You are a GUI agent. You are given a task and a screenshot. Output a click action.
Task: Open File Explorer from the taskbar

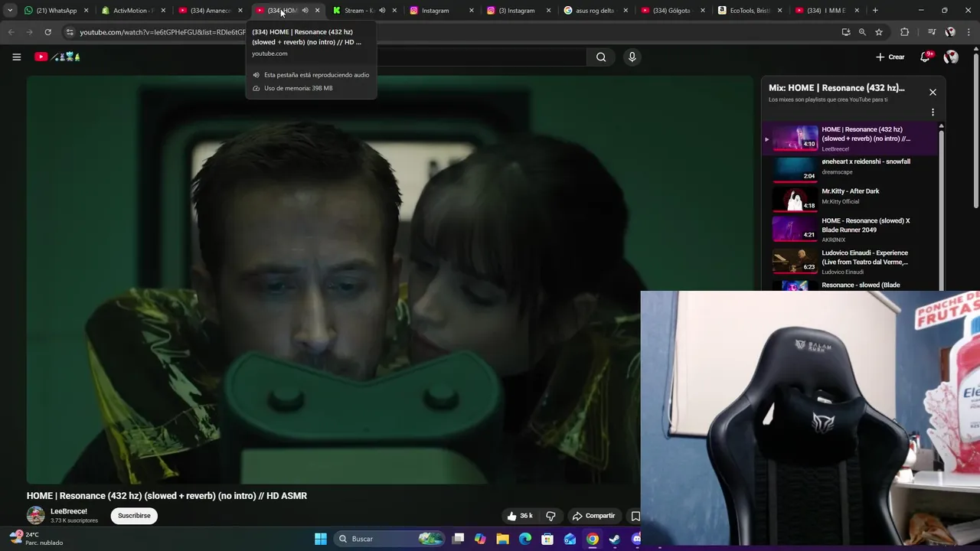(x=502, y=539)
